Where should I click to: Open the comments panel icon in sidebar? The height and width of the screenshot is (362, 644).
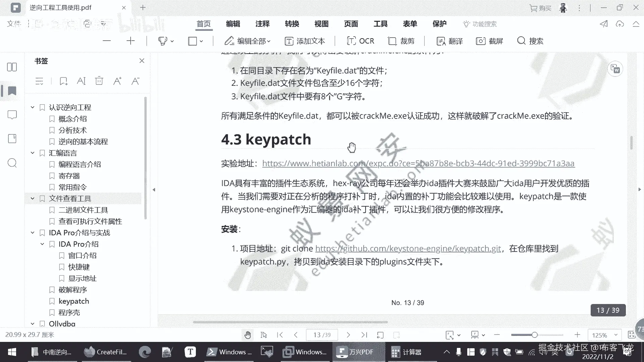pyautogui.click(x=12, y=115)
